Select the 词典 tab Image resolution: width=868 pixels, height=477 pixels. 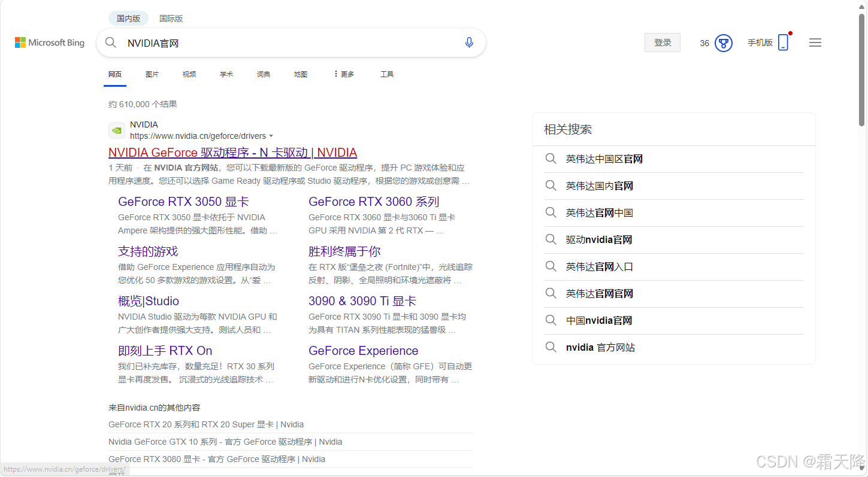264,74
